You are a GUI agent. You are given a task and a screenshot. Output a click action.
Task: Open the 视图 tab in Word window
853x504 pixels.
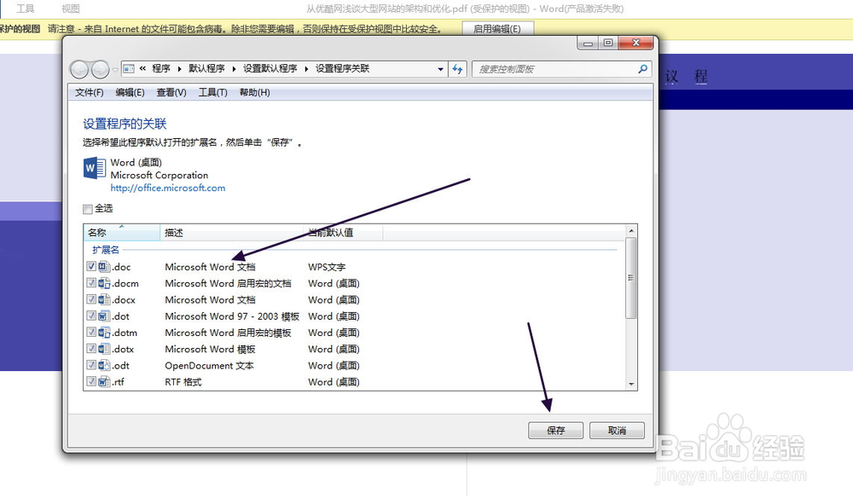pyautogui.click(x=71, y=9)
